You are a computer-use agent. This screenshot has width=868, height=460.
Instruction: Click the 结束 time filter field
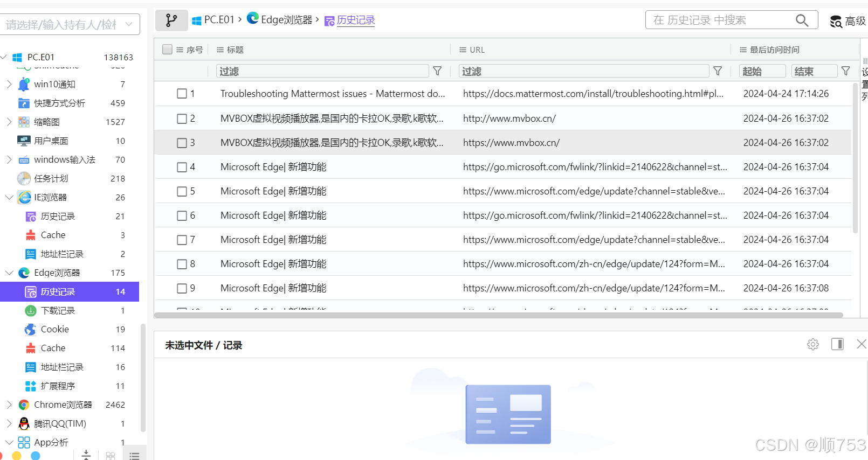(814, 71)
